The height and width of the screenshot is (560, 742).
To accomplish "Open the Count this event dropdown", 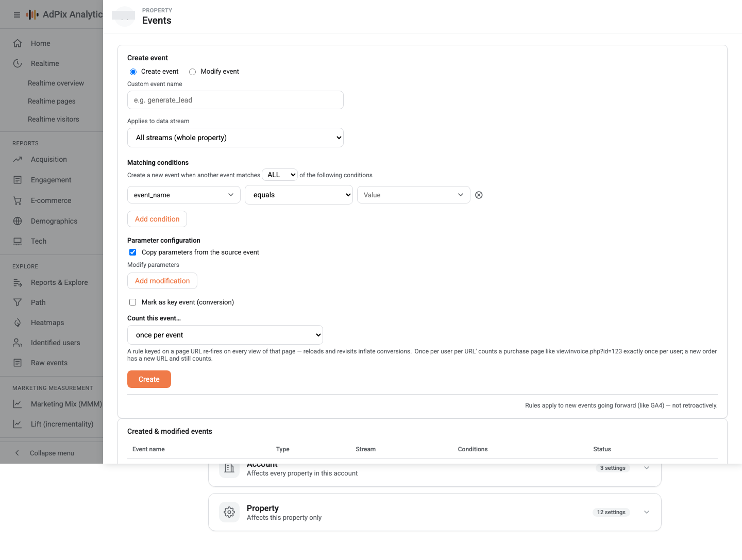I will 225,335.
